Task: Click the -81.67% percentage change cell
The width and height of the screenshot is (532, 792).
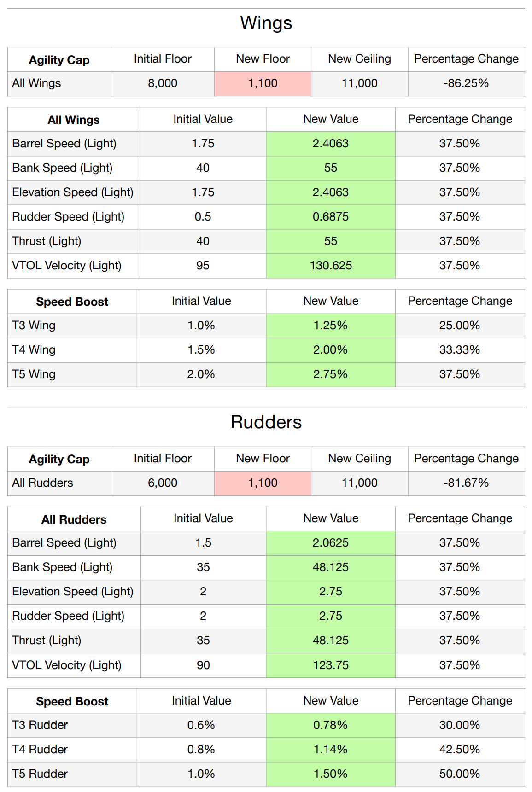Action: pos(466,483)
